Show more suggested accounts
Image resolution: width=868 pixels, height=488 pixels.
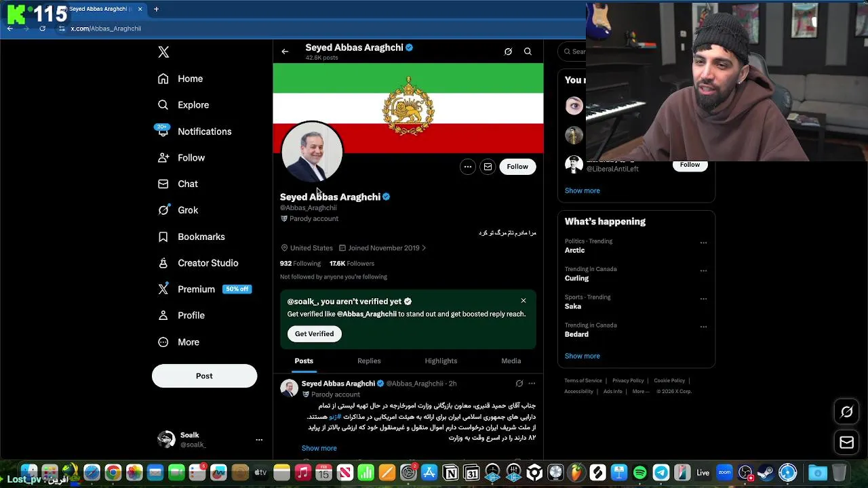[583, 191]
